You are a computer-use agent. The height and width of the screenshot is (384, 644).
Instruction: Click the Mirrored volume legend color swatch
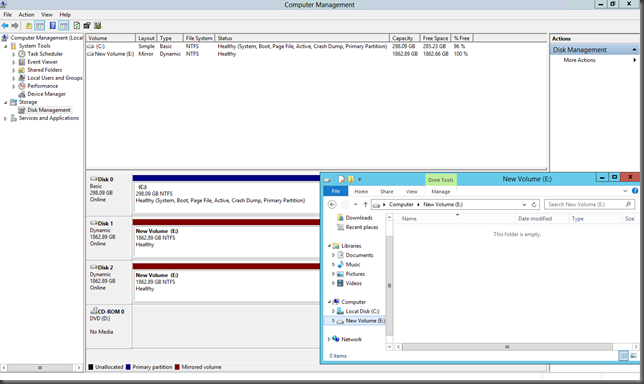click(x=177, y=367)
